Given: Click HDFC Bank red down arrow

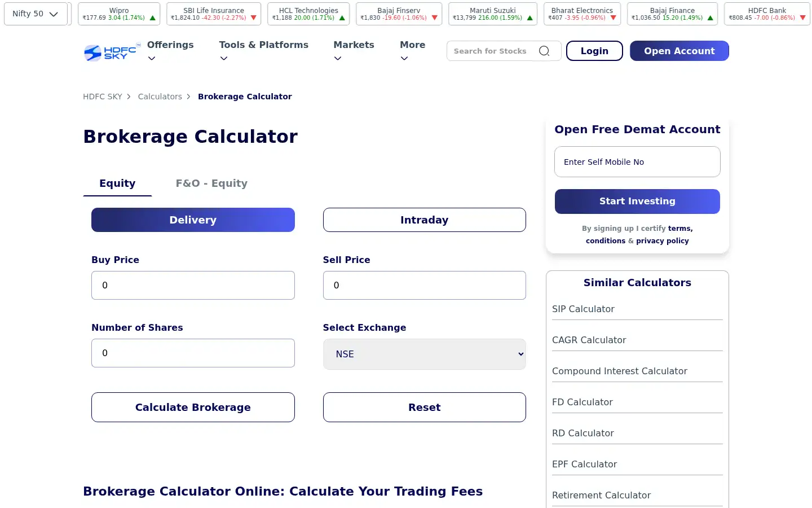Looking at the screenshot, I should (802, 18).
